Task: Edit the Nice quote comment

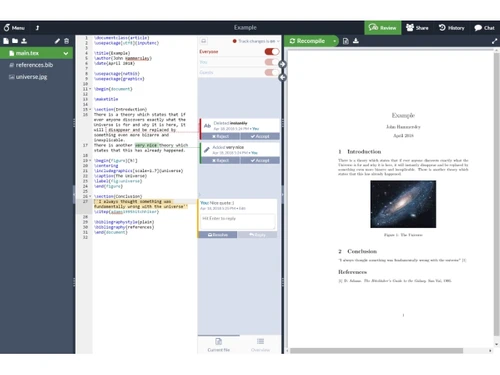Action: (242, 208)
